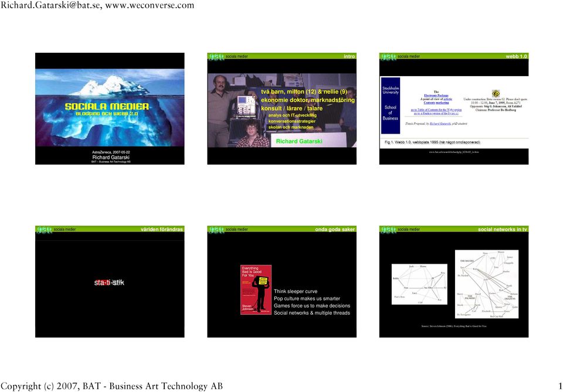Click the copyright footer text

(111, 386)
